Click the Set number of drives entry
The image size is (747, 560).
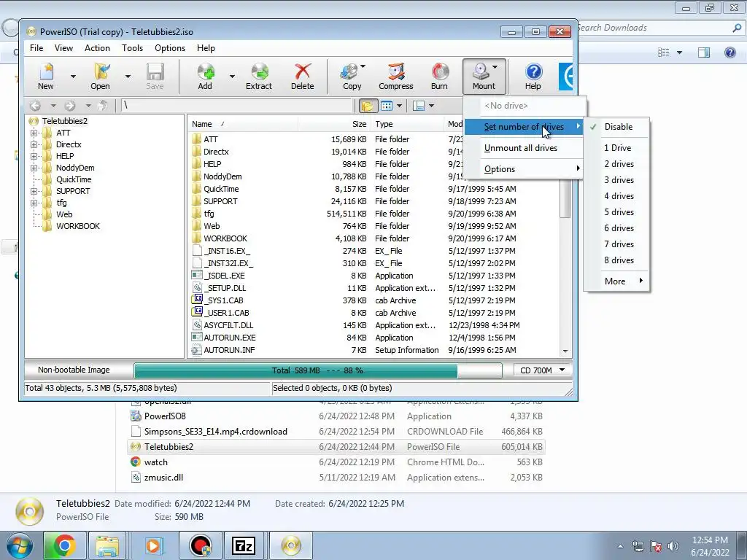coord(523,127)
